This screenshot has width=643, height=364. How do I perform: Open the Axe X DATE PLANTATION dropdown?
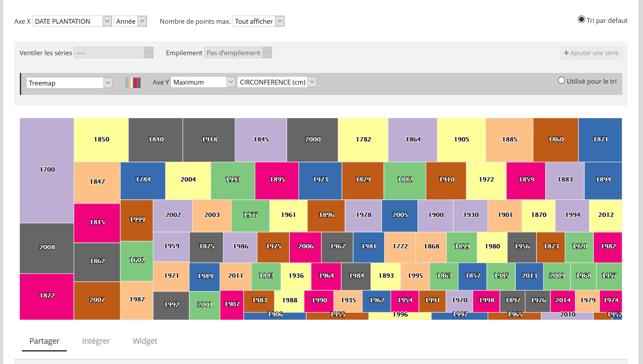[72, 21]
